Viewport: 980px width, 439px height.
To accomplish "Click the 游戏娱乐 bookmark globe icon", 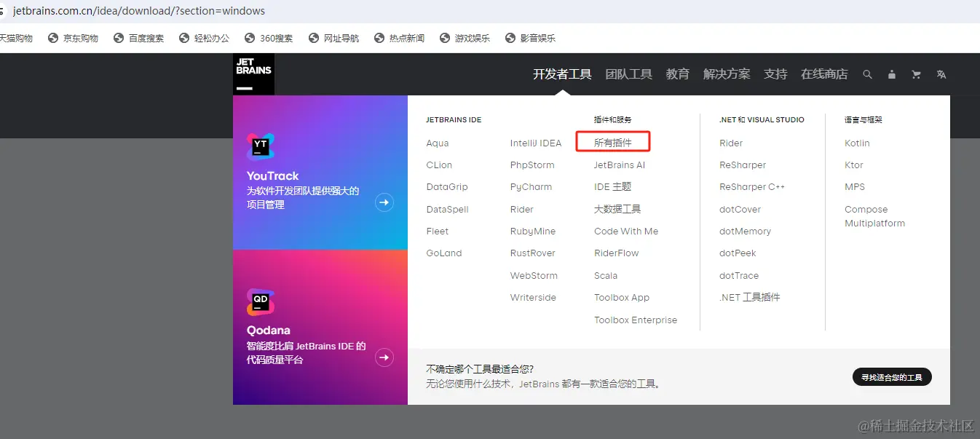I will tap(445, 38).
